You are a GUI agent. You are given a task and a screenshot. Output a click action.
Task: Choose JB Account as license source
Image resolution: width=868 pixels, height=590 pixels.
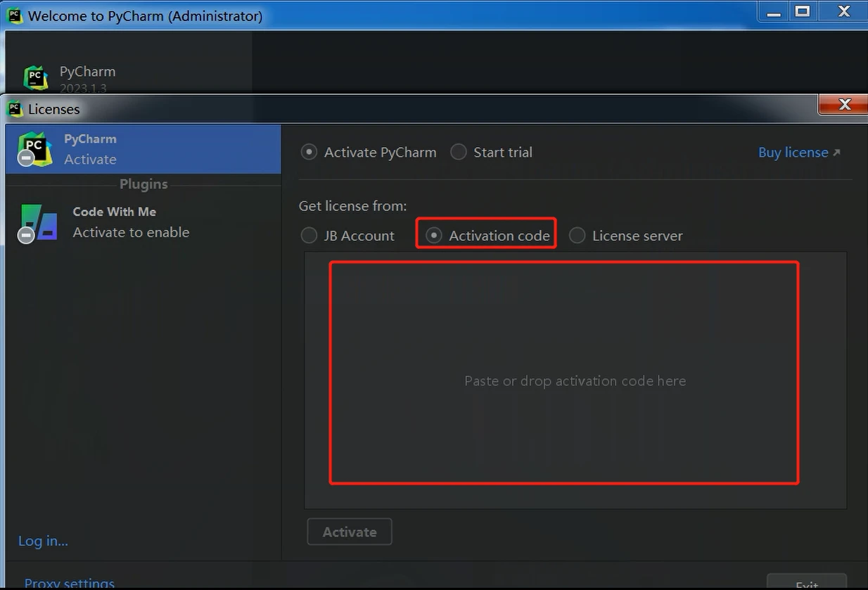(309, 236)
